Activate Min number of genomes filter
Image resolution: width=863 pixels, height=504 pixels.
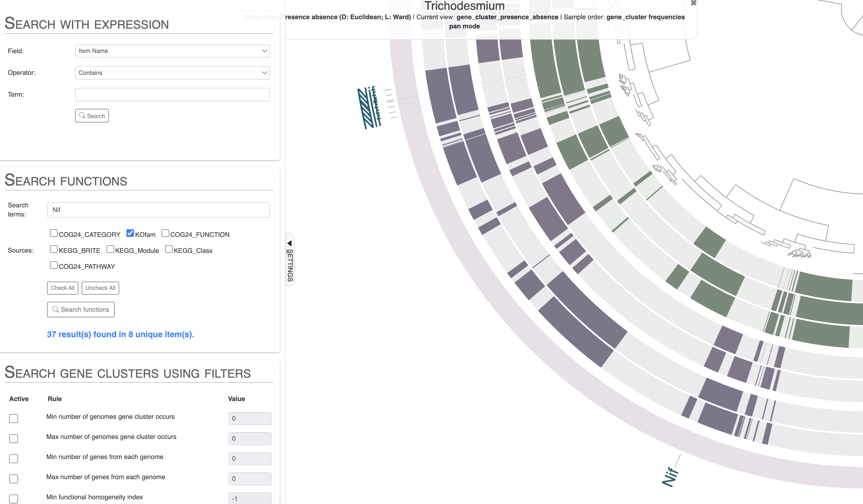[x=14, y=418]
